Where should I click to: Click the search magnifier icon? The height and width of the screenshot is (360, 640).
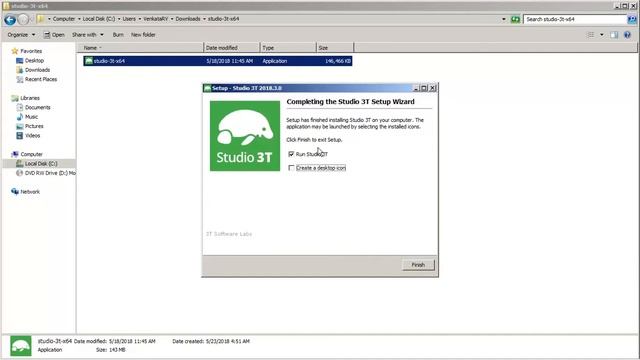click(632, 19)
